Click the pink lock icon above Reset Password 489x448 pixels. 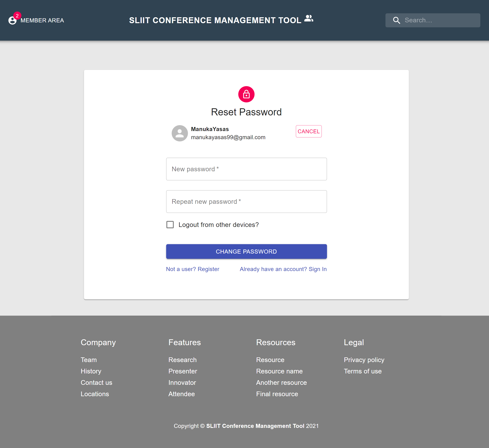246,94
